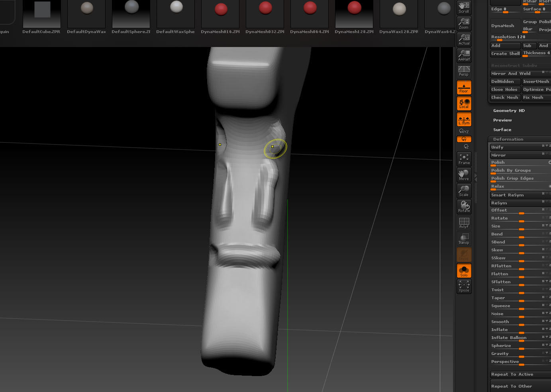This screenshot has width=551, height=392.
Task: Click the ReSym button
Action: tap(520, 203)
